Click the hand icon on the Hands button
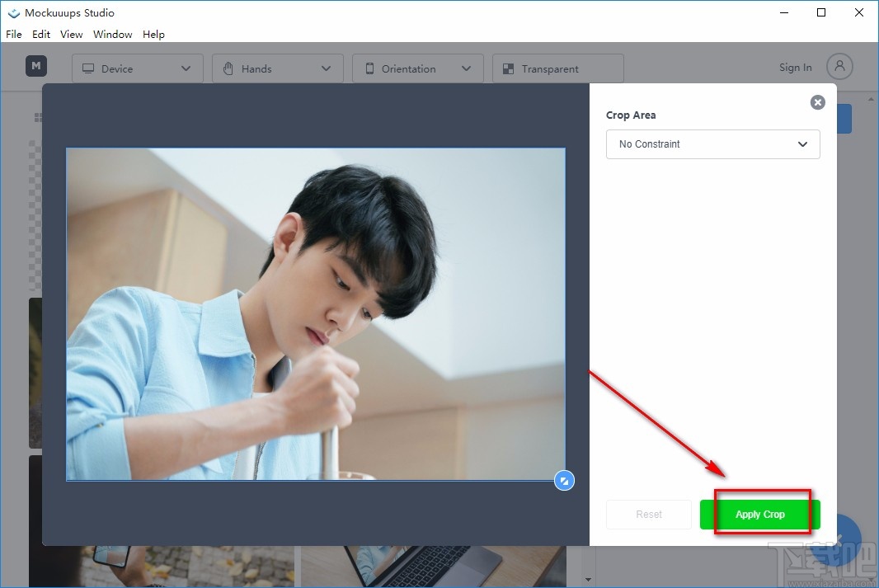The width and height of the screenshot is (879, 588). click(228, 68)
